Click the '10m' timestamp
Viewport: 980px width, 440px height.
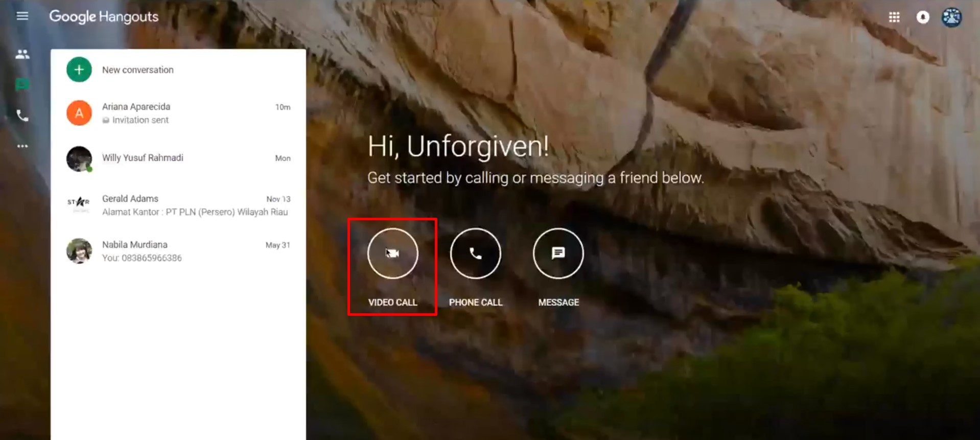click(x=283, y=107)
